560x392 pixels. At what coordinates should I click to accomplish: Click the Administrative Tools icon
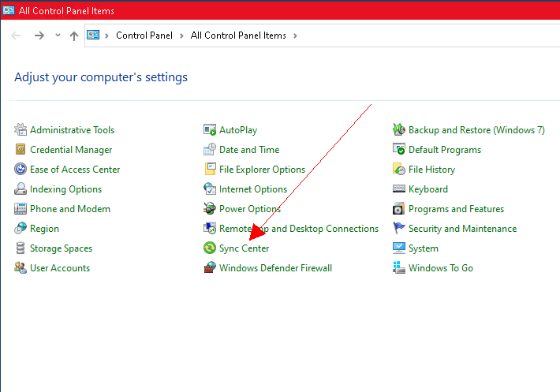(x=21, y=130)
